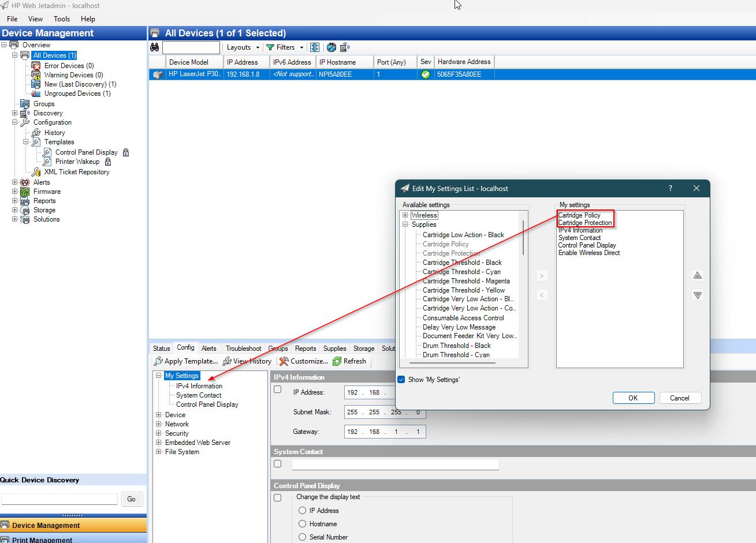Screen dimensions: 756x543
Task: Select the Warning Devices icon in tree
Action: [36, 75]
